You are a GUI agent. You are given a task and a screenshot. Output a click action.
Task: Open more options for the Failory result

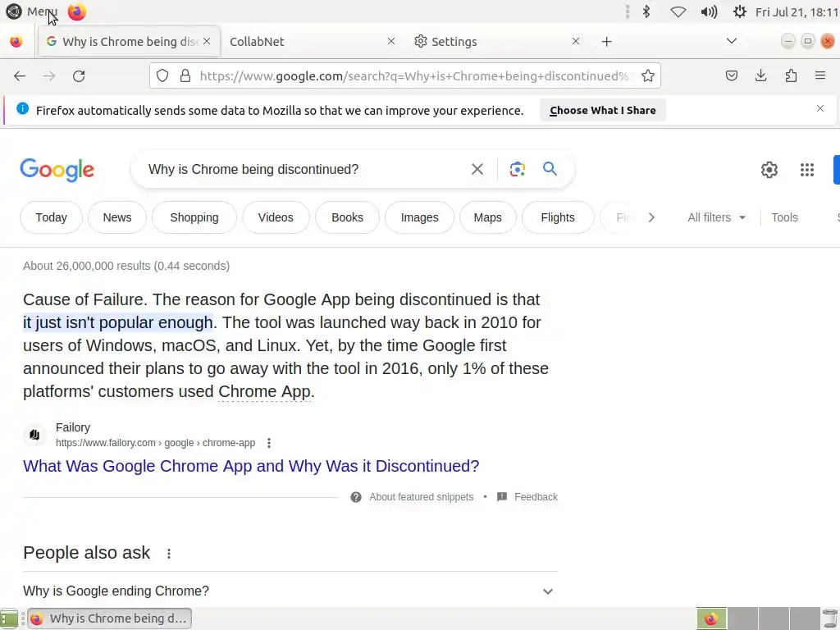(269, 443)
